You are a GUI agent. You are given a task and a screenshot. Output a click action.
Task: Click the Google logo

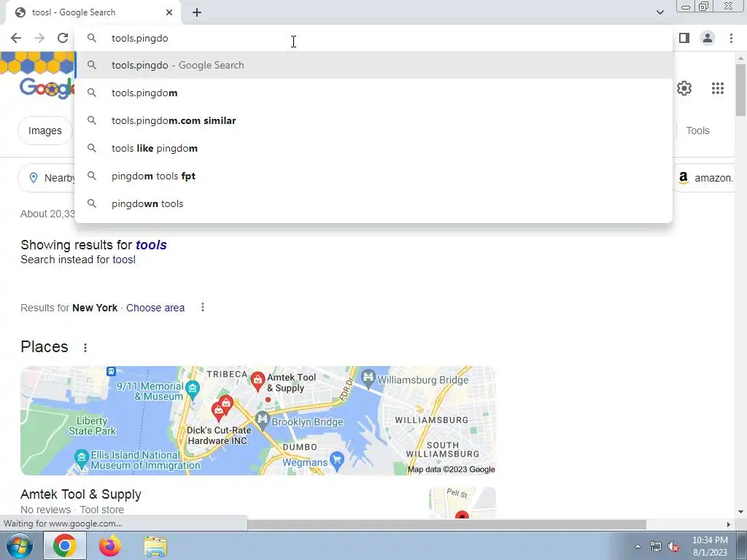tap(47, 88)
